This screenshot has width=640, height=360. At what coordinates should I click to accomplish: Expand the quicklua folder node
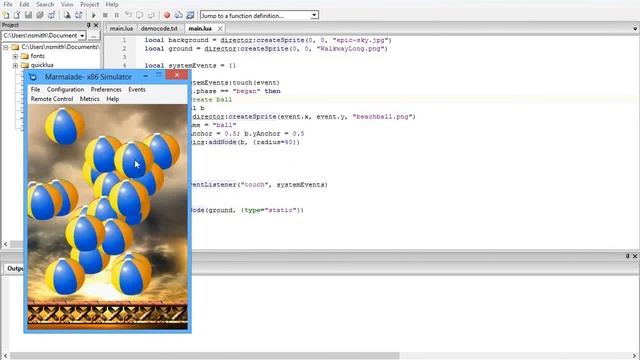[x=15, y=65]
